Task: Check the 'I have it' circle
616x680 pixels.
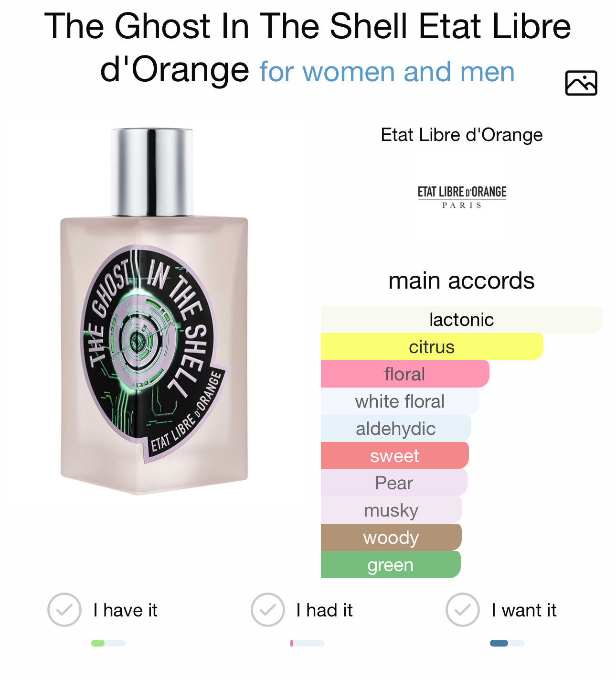Action: (64, 610)
